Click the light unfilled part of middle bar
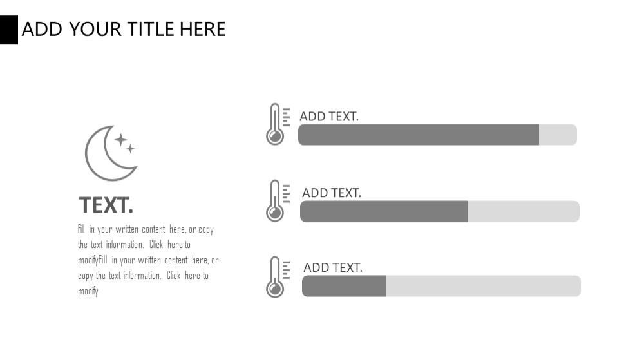The height and width of the screenshot is (362, 644). [x=523, y=211]
